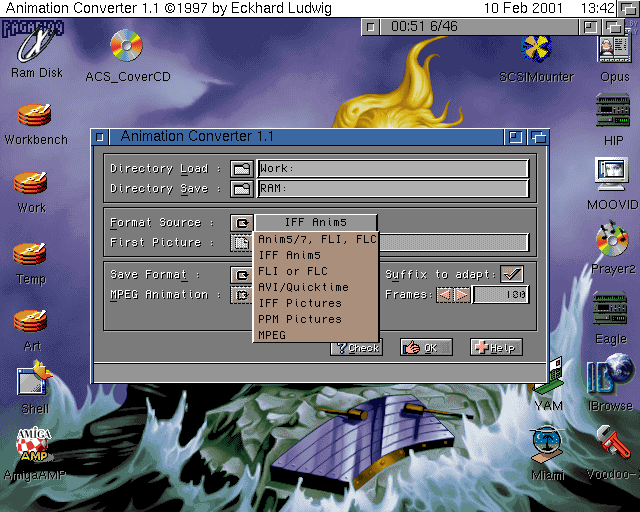Click zoom gadget of 00:51 player window
This screenshot has width=640, height=512.
pos(589,27)
